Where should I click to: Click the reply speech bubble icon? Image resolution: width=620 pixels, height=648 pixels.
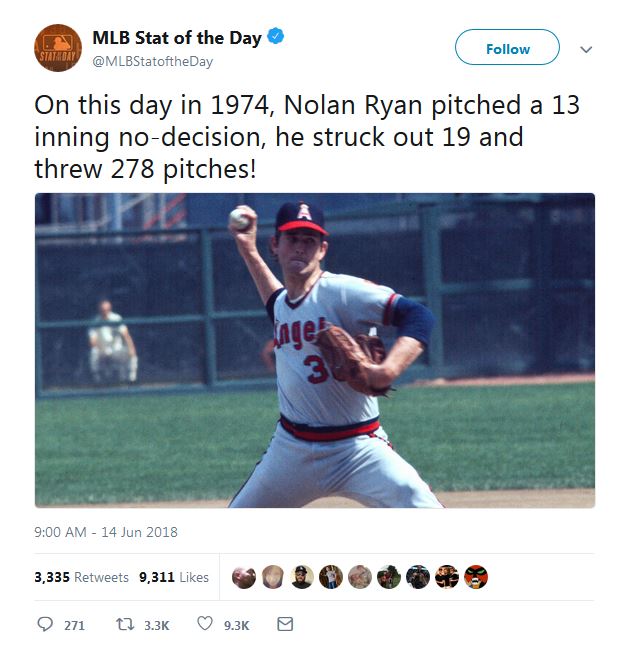click(x=45, y=625)
